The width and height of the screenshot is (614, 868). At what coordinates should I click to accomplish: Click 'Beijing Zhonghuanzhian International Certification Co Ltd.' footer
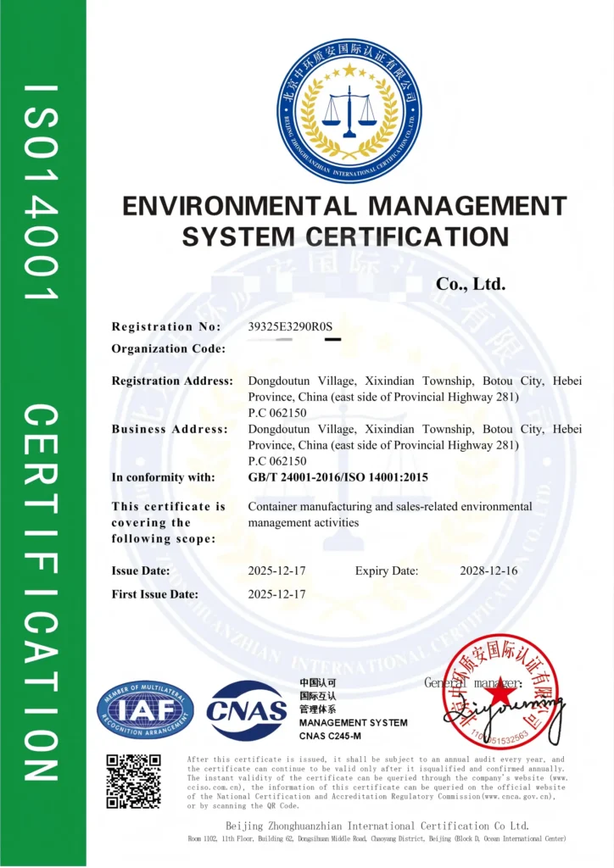pos(377,826)
